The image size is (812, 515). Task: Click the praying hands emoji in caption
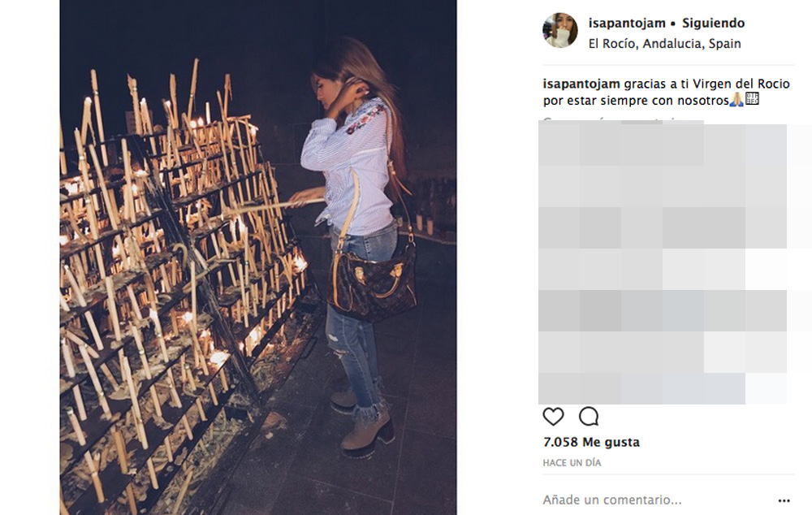click(x=736, y=99)
